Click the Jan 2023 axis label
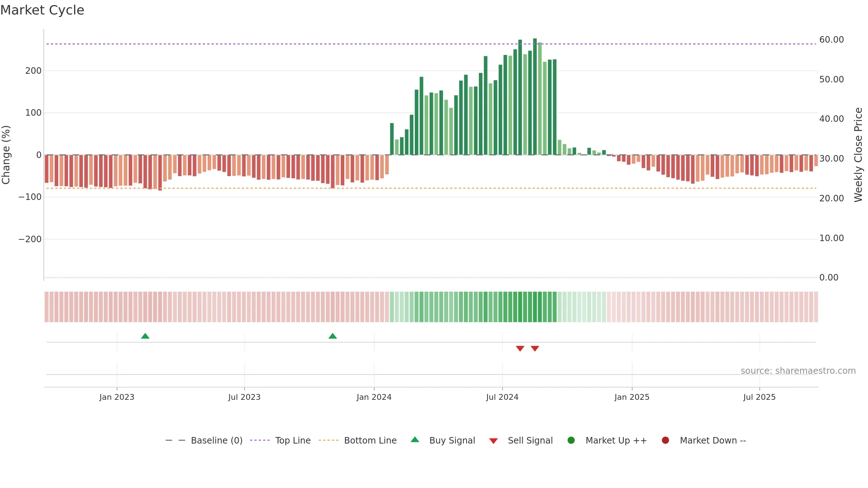 pyautogui.click(x=117, y=397)
